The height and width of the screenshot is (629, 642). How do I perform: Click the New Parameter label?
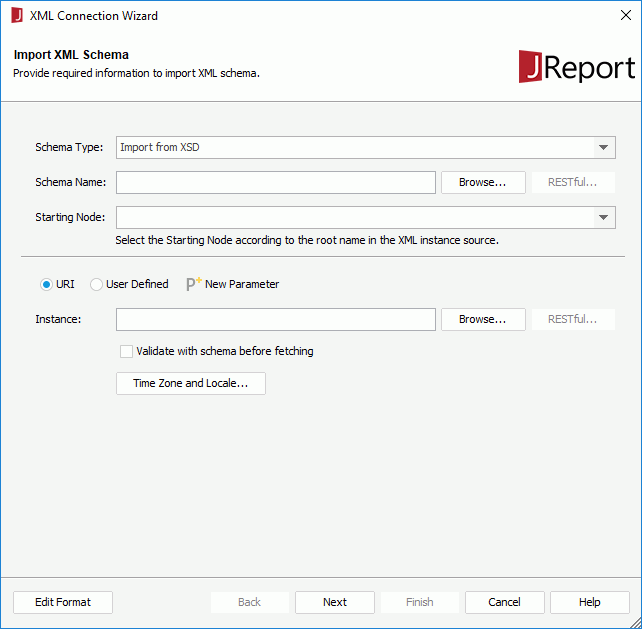tap(242, 284)
